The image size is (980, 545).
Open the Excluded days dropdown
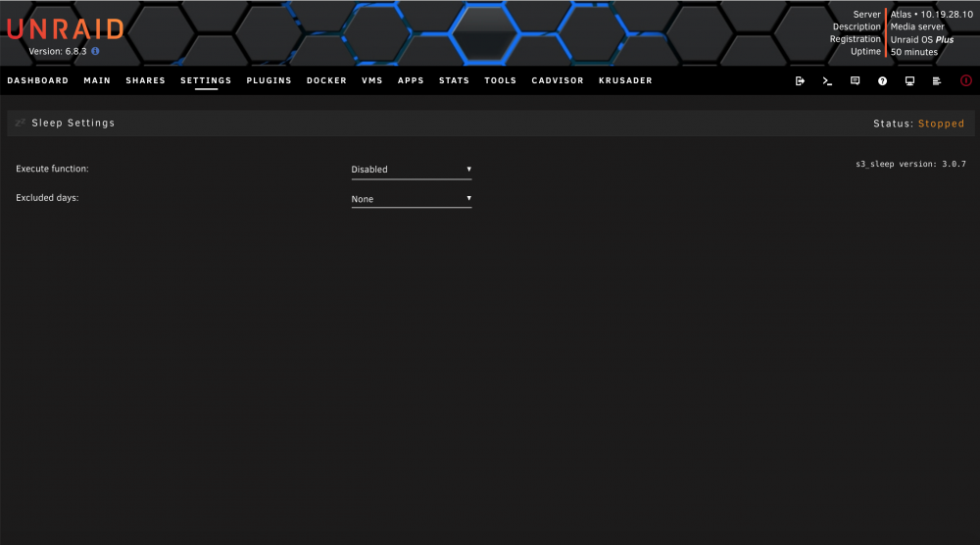point(412,199)
